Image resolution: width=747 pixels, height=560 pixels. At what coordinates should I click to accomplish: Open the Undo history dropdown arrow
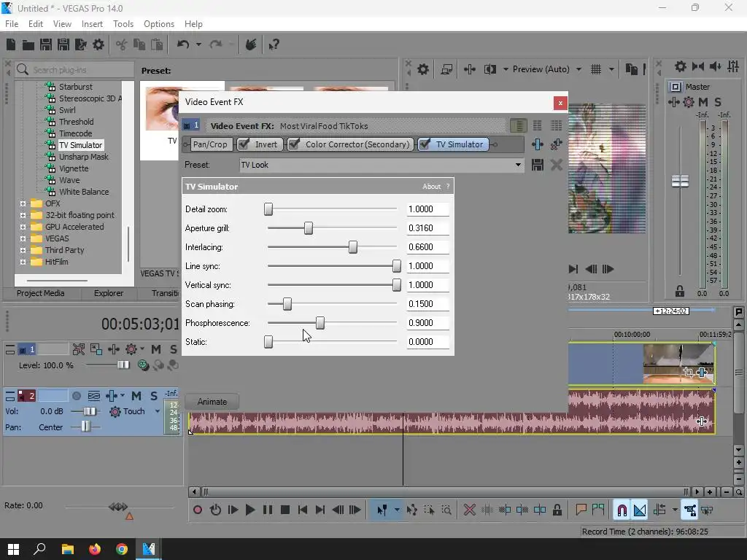click(198, 44)
